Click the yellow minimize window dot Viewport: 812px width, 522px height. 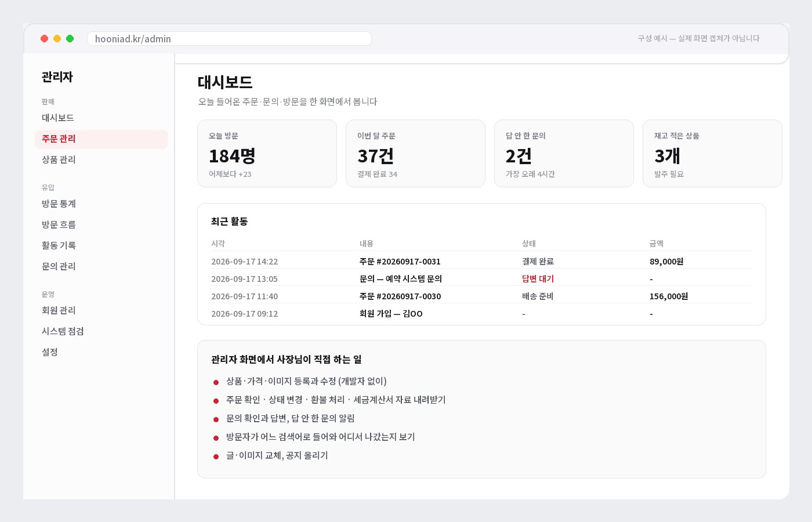[57, 38]
